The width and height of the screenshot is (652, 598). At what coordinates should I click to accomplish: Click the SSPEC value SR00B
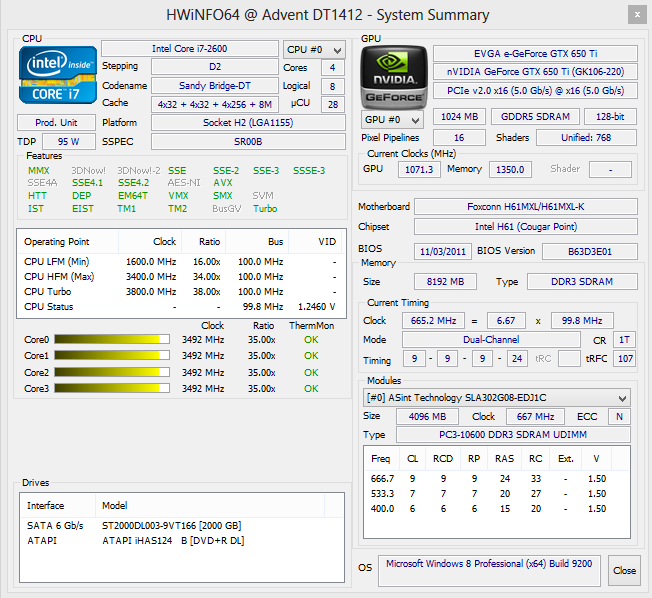point(248,141)
